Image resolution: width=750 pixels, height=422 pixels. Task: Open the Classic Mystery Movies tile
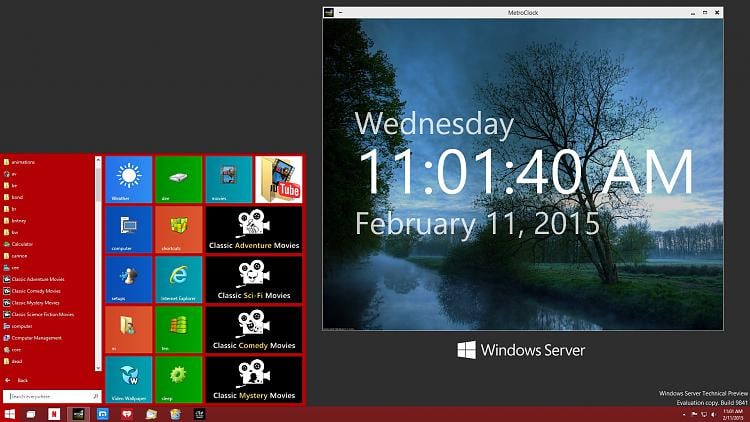point(254,379)
